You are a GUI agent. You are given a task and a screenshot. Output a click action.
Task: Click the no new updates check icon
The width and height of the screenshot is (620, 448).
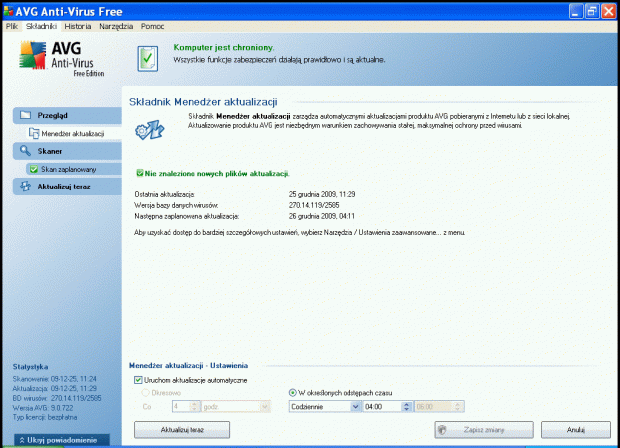pyautogui.click(x=140, y=173)
